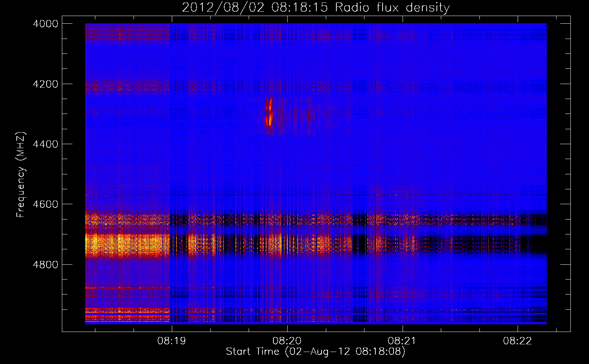Click the "Frequency (MHZ)" axis title

(21, 175)
